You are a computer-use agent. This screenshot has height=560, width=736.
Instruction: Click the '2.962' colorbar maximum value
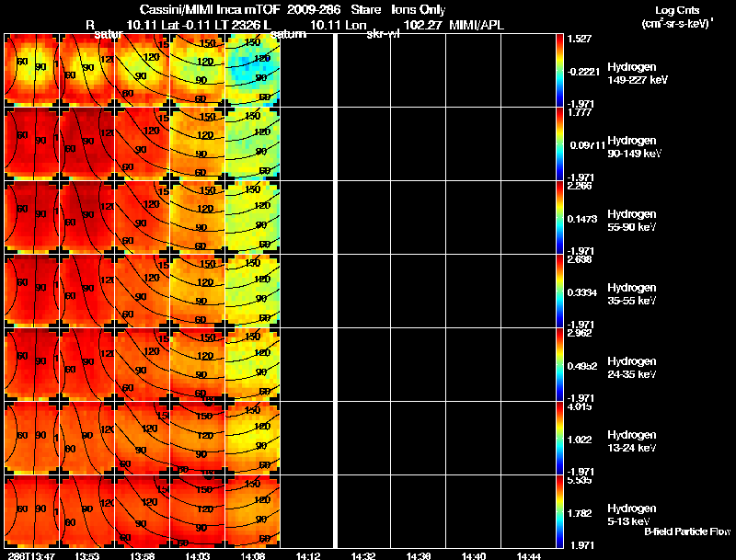coord(580,334)
